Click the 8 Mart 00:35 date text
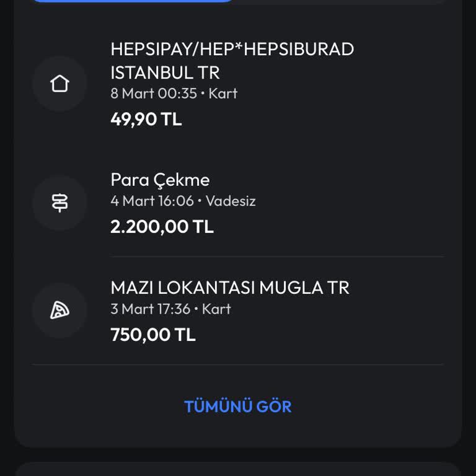Viewport: 476px width, 476px height. click(x=153, y=94)
